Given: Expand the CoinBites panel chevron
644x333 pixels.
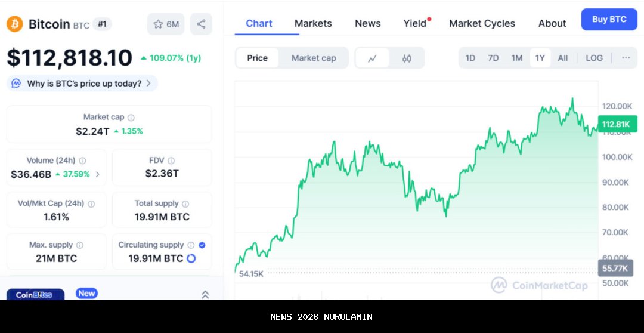Looking at the screenshot, I should 205,294.
